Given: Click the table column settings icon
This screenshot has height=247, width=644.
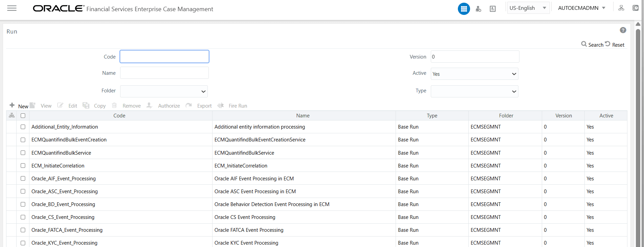Looking at the screenshot, I should click(12, 115).
